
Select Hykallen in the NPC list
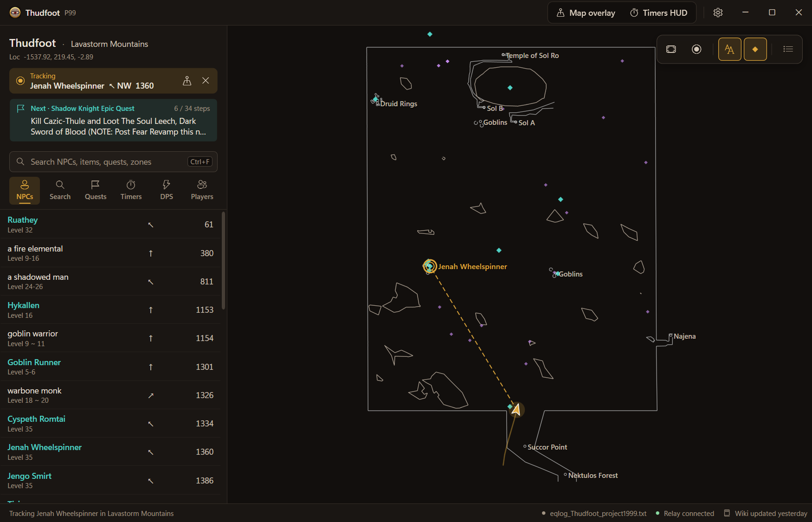[110, 310]
